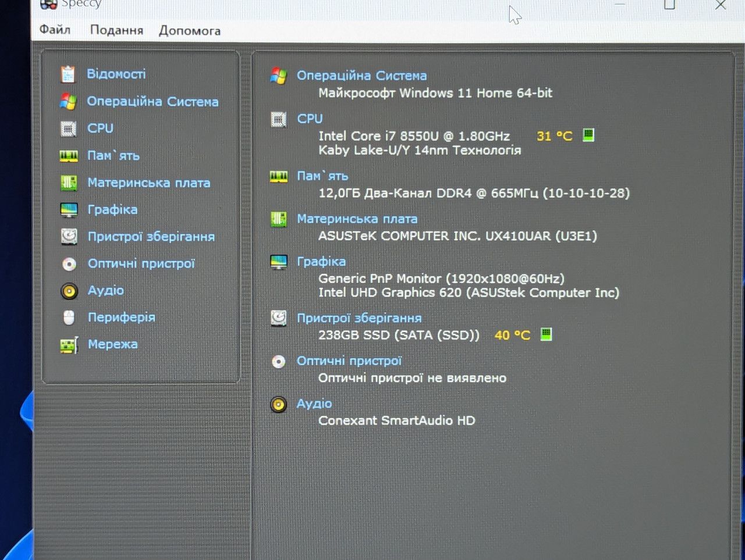Open the Операційна Система heading link in summary
The width and height of the screenshot is (745, 560).
pos(362,76)
